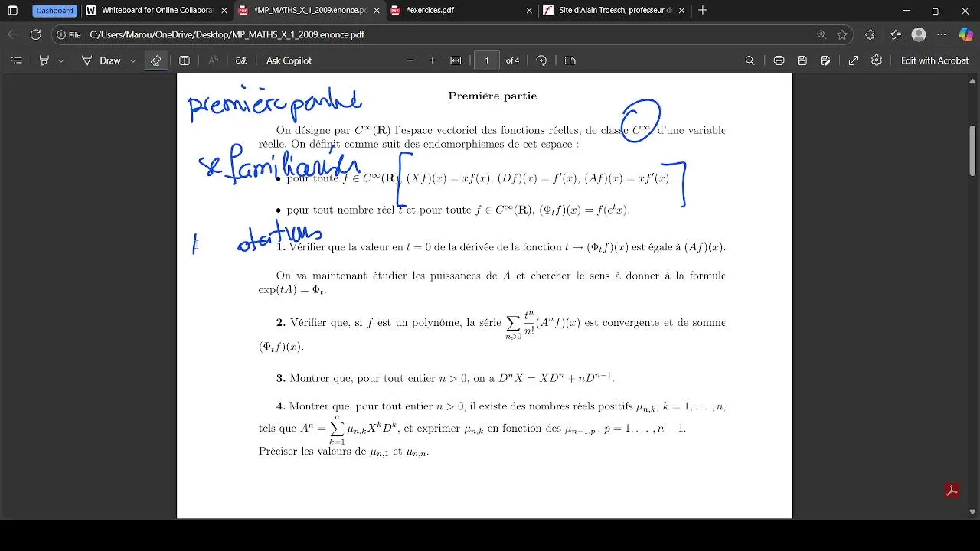Open the browser profile menu
980x551 pixels.
(919, 34)
